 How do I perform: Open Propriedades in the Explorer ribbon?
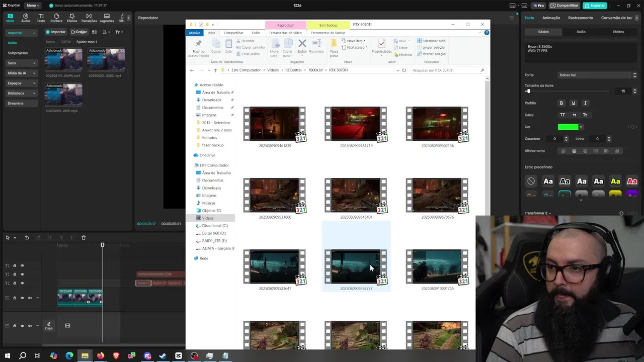[381, 46]
